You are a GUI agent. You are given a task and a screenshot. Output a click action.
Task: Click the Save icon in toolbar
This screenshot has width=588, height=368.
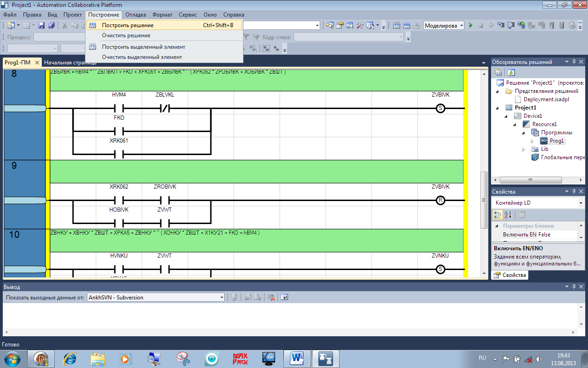[41, 25]
